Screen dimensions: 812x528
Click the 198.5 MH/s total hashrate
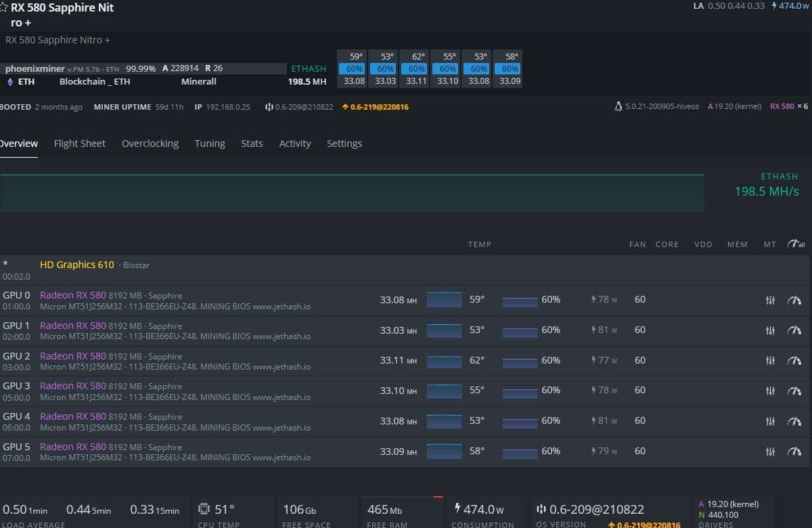point(767,192)
